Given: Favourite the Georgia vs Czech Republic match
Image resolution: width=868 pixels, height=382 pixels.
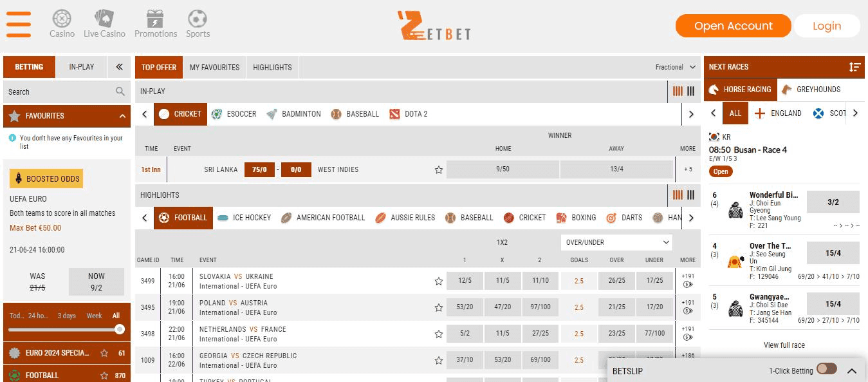Looking at the screenshot, I should tap(439, 360).
